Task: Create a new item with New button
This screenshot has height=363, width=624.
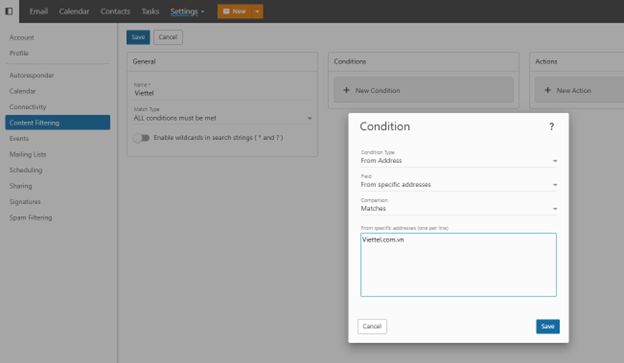Action: pos(235,12)
